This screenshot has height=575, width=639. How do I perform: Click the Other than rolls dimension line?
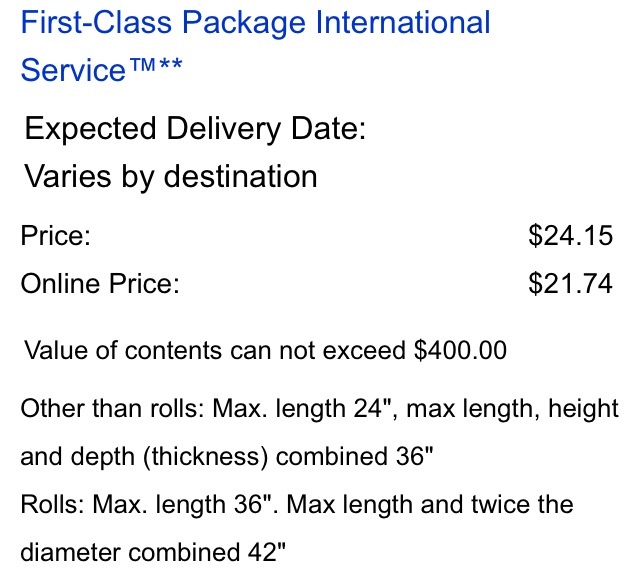(x=320, y=409)
